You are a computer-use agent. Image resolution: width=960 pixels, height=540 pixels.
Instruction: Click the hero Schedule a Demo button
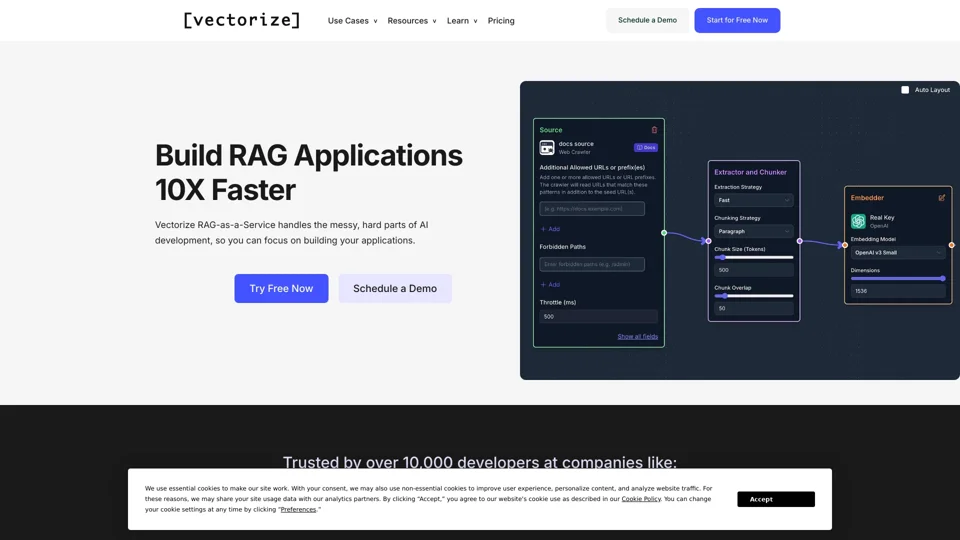pos(395,288)
